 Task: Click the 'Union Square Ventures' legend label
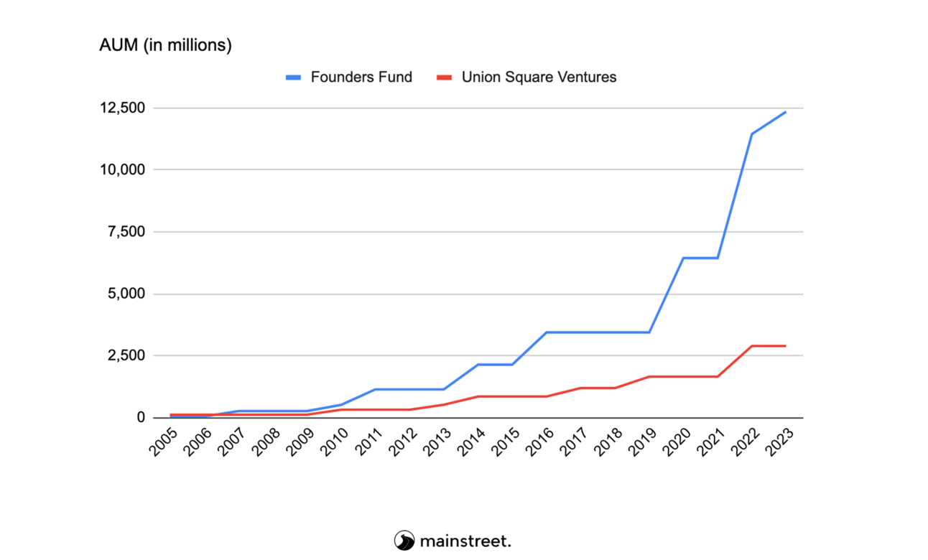coord(539,77)
